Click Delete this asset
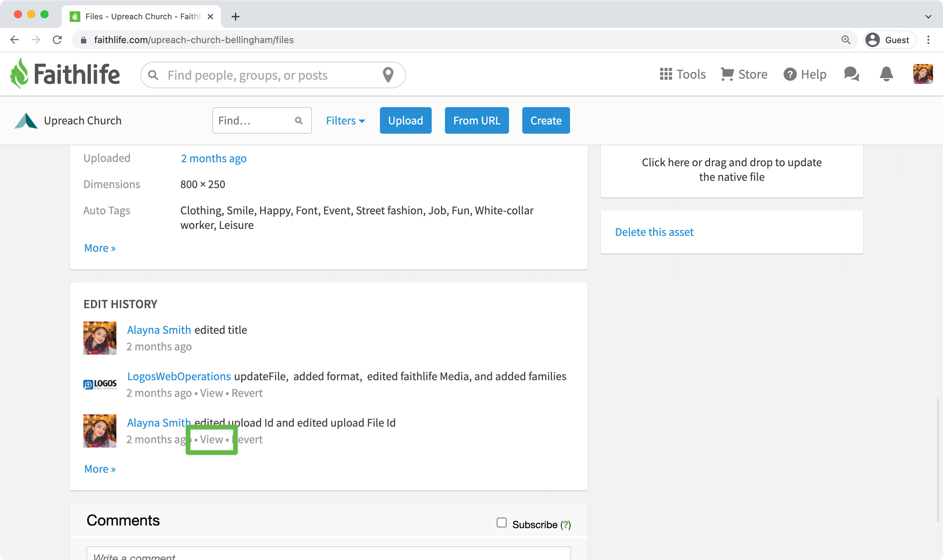This screenshot has width=943, height=560. (x=654, y=233)
